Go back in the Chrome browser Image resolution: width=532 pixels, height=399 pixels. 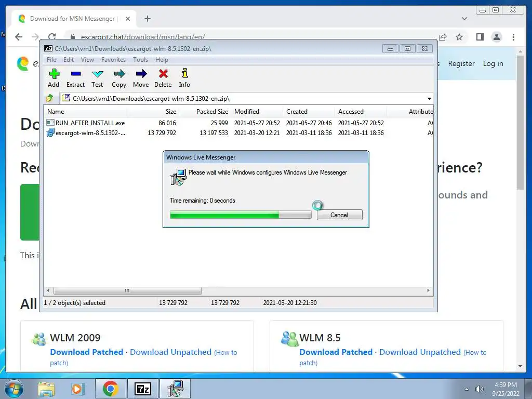19,37
